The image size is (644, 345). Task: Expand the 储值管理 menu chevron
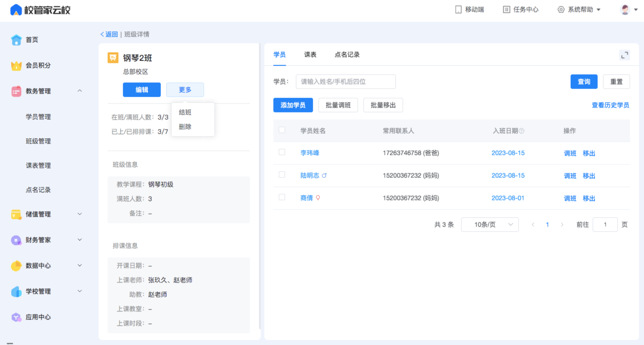[80, 214]
